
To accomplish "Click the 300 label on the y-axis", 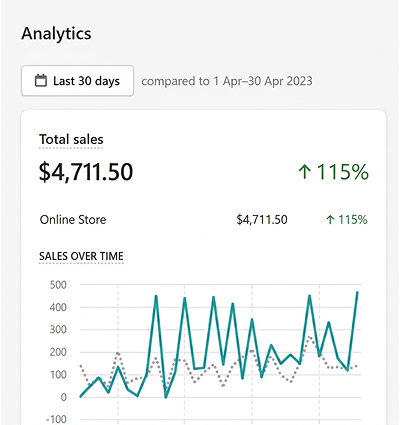I will click(x=58, y=330).
